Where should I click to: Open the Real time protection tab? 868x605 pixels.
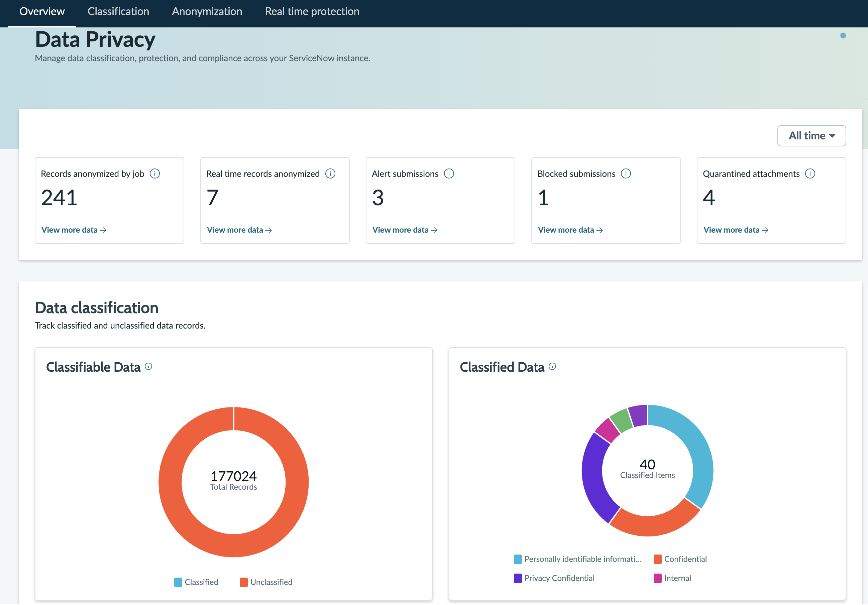[x=312, y=11]
